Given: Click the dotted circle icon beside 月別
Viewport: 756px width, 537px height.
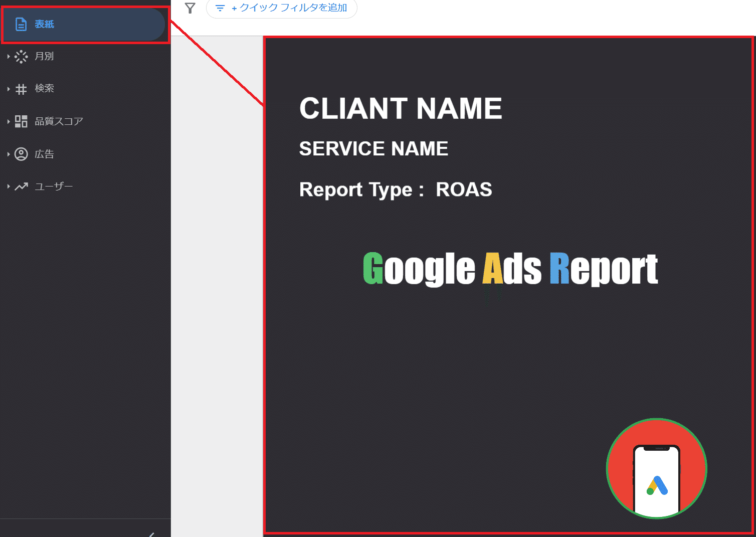Looking at the screenshot, I should click(21, 57).
